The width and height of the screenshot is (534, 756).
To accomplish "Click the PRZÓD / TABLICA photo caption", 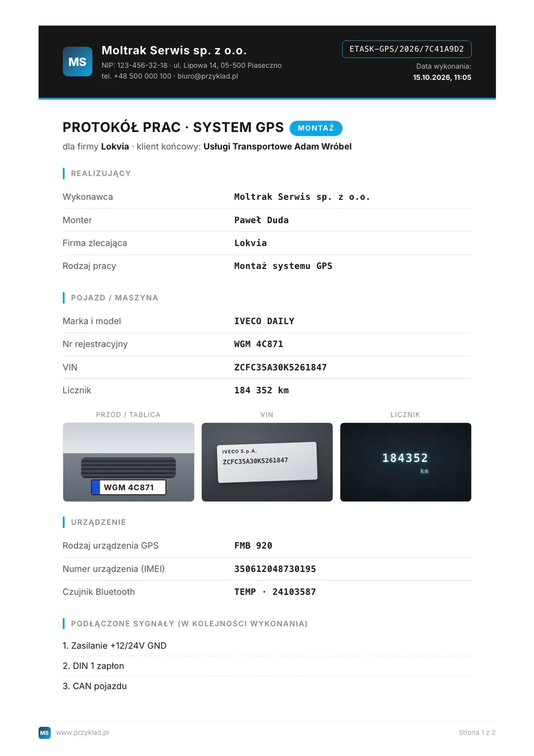I will tap(128, 415).
